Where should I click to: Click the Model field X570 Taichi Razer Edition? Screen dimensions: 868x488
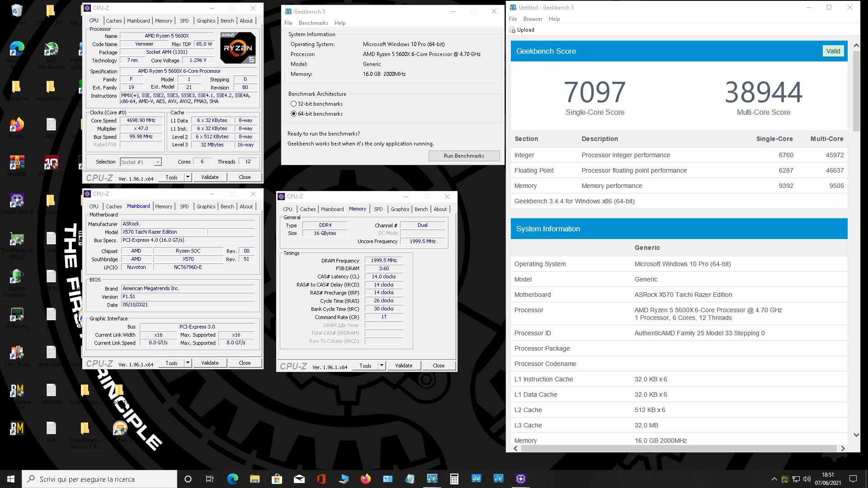tap(164, 232)
